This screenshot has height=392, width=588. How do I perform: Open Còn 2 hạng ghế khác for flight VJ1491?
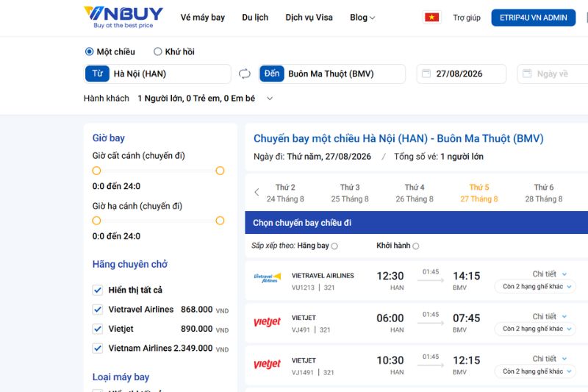pos(535,371)
